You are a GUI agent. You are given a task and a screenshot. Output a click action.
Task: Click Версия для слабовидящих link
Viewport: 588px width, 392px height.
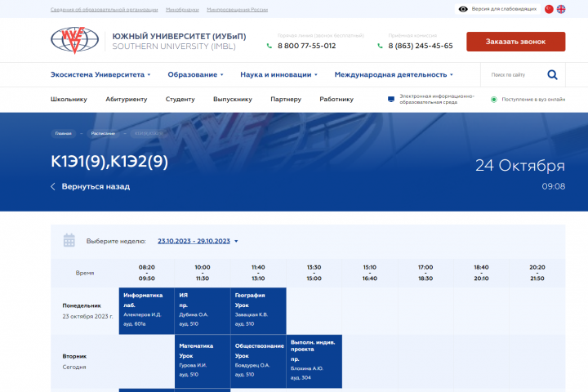504,9
